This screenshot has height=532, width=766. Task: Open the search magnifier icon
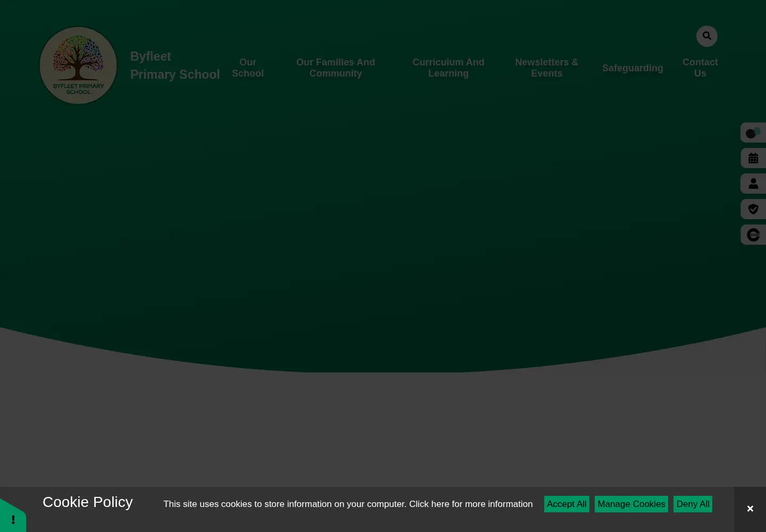click(x=707, y=36)
